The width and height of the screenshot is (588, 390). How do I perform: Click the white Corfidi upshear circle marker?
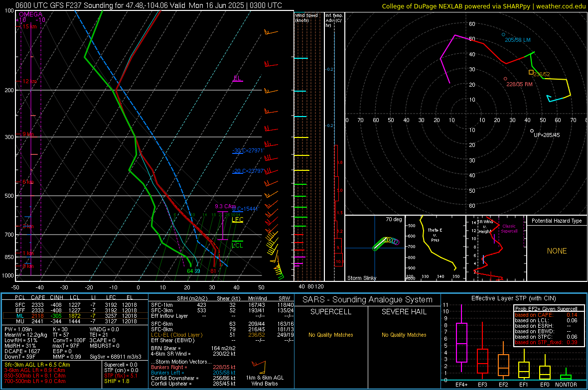tap(532, 131)
